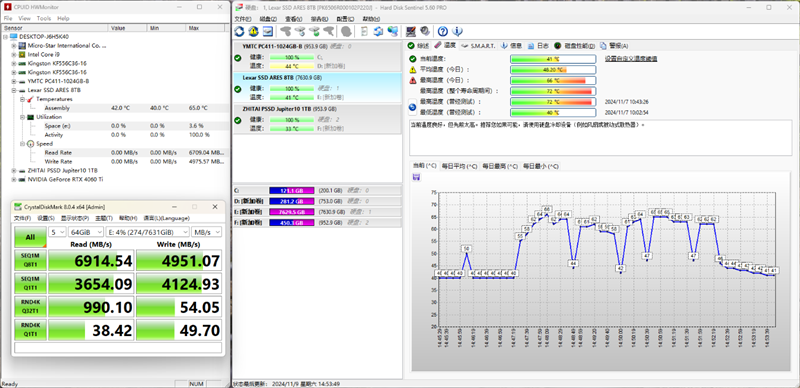
Task: Click the Intel Core i9 chip icon
Action: click(x=22, y=54)
